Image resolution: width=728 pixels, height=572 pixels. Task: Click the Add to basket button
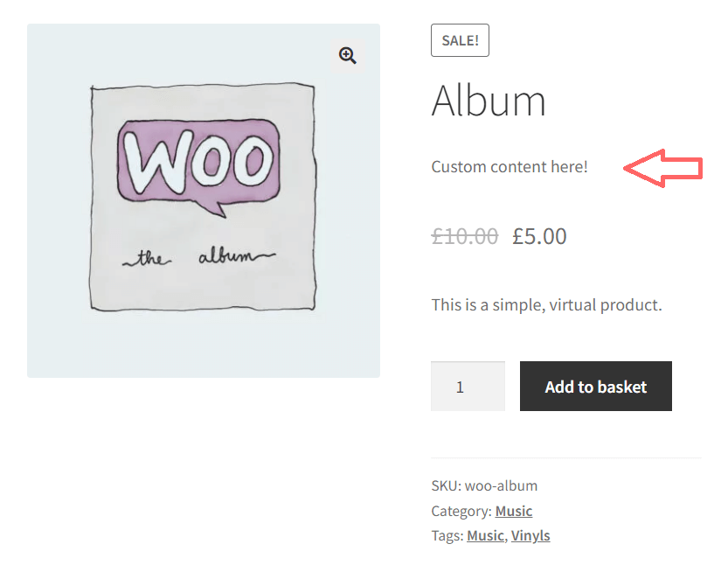pyautogui.click(x=595, y=386)
